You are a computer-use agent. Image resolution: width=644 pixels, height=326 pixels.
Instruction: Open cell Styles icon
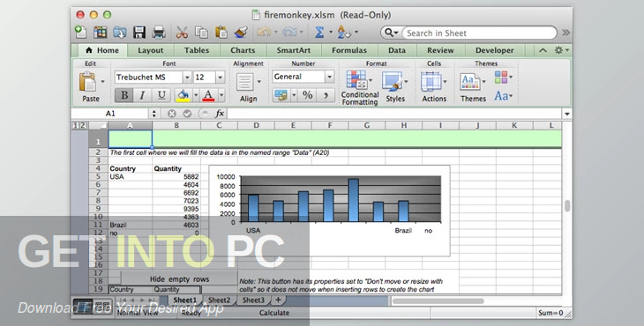[x=392, y=81]
